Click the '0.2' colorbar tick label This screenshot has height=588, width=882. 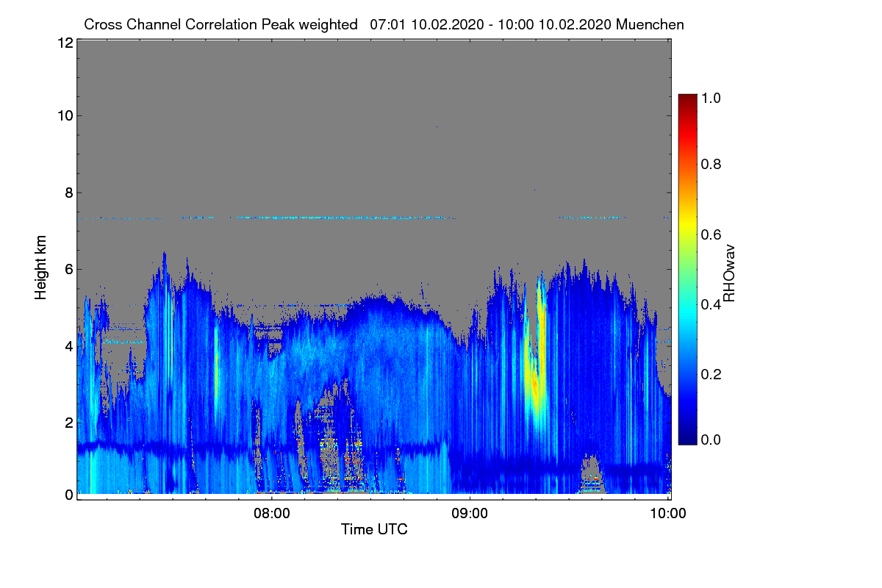point(710,374)
